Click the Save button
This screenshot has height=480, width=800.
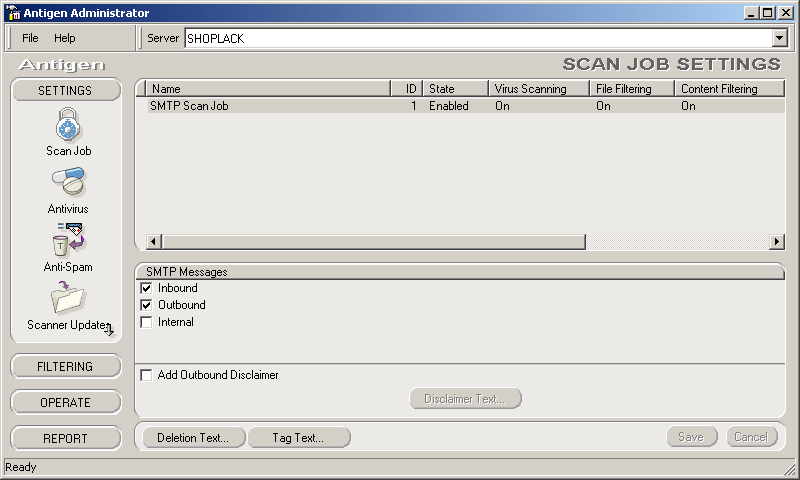click(x=692, y=437)
